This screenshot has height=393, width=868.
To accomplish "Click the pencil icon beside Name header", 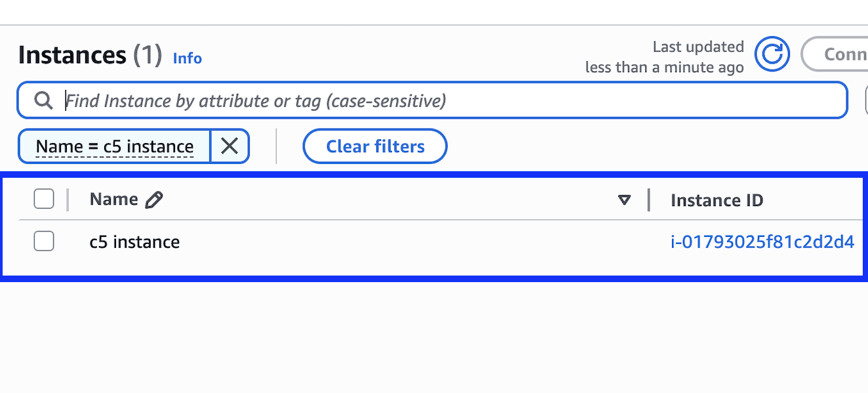I will coord(154,199).
